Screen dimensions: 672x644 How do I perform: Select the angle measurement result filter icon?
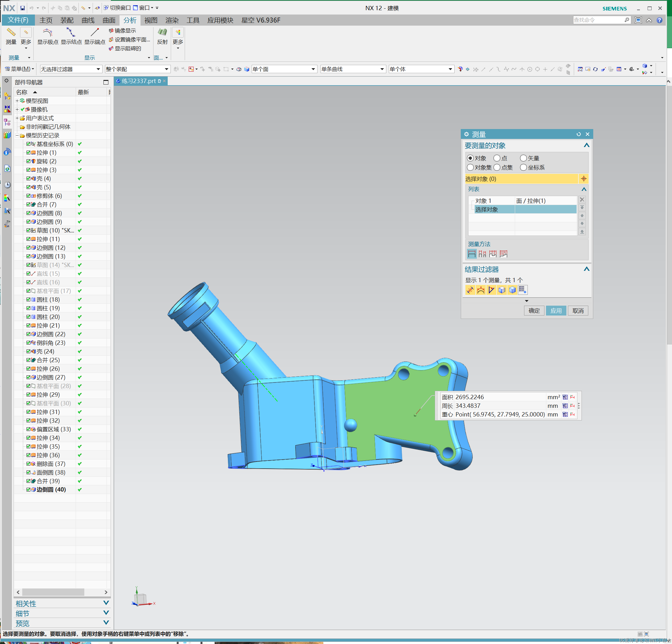(491, 290)
